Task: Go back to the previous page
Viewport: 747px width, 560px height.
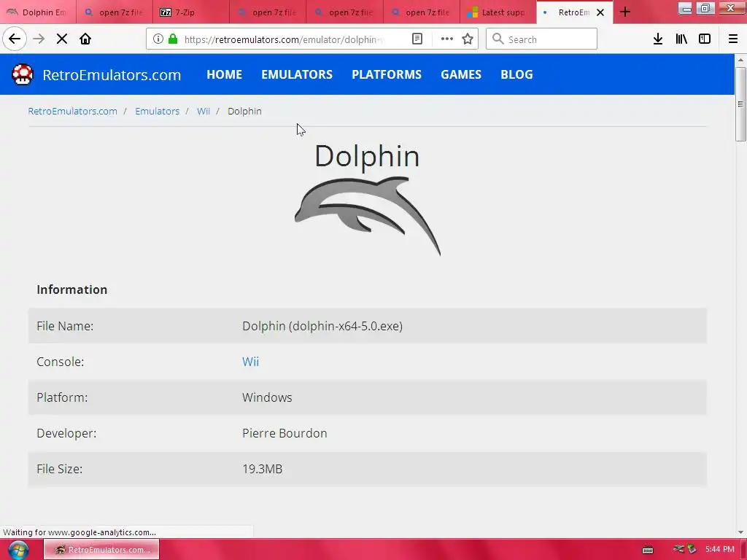Action: [15, 39]
